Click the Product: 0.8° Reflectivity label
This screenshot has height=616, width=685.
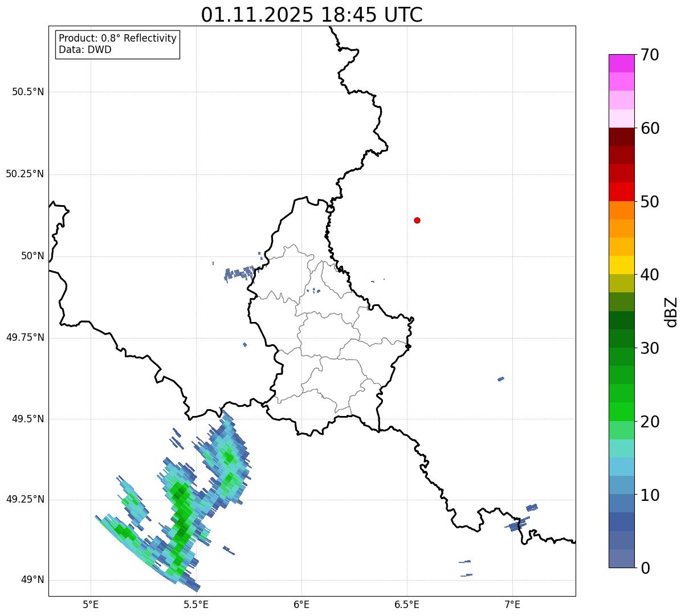[x=118, y=39]
